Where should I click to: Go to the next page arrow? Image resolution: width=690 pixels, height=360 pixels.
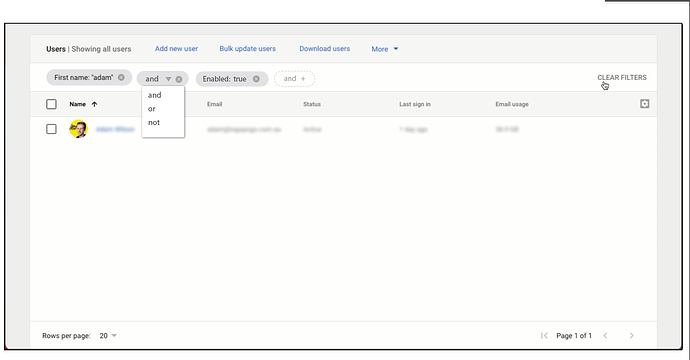point(631,336)
